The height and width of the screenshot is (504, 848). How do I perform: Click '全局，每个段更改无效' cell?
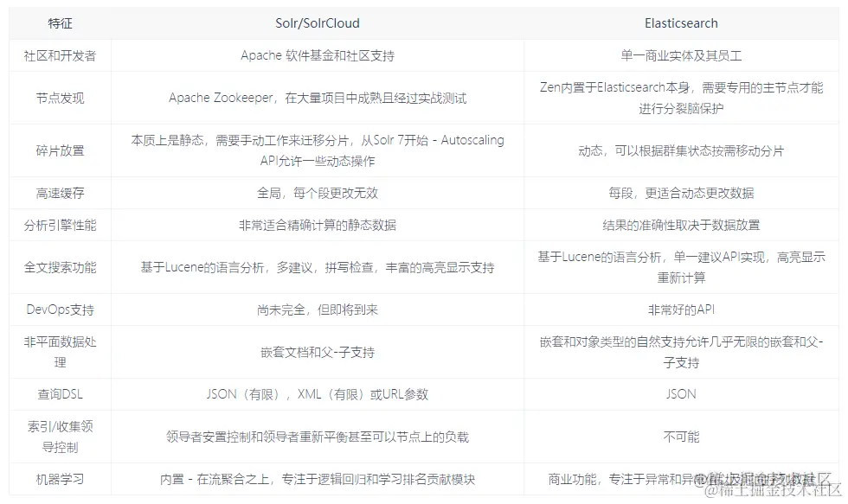click(x=318, y=193)
